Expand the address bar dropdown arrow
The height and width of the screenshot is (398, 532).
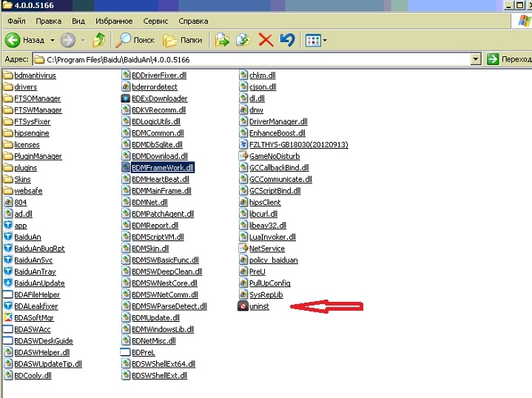[x=476, y=59]
